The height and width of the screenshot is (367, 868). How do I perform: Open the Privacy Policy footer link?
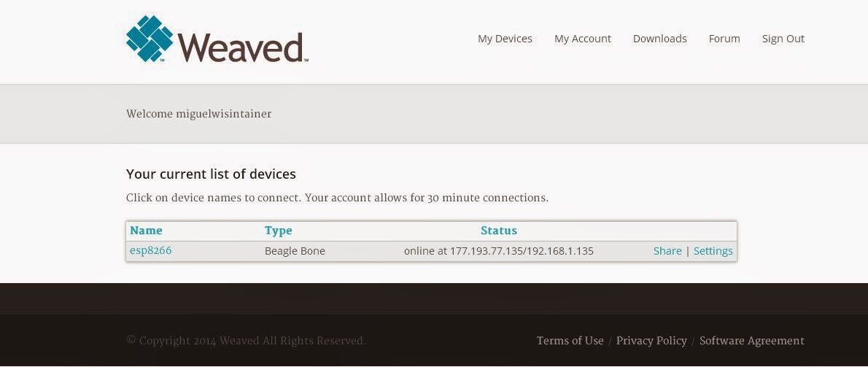pos(651,341)
